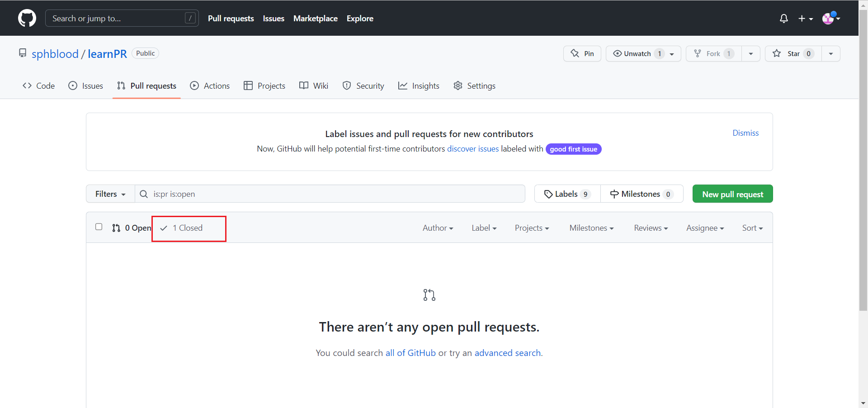Select the repository Pull requests tab

pyautogui.click(x=146, y=85)
